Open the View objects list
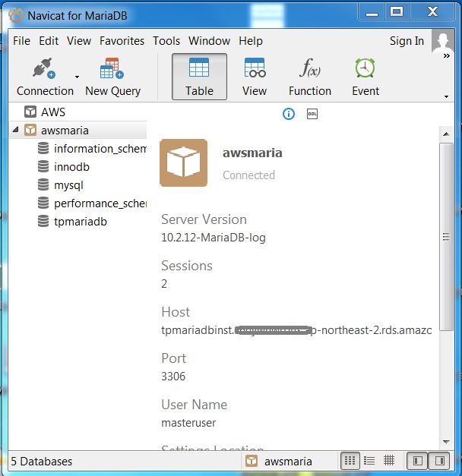 (255, 77)
